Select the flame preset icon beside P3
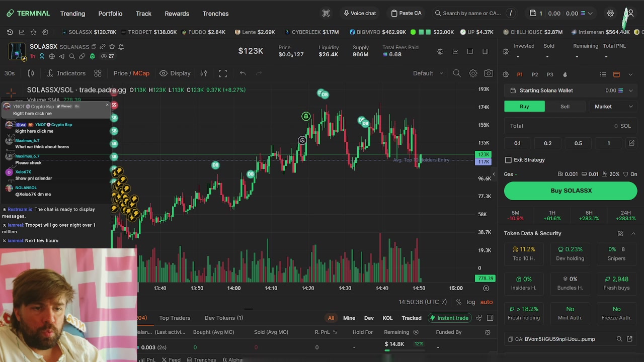The image size is (644, 362). coord(565,75)
